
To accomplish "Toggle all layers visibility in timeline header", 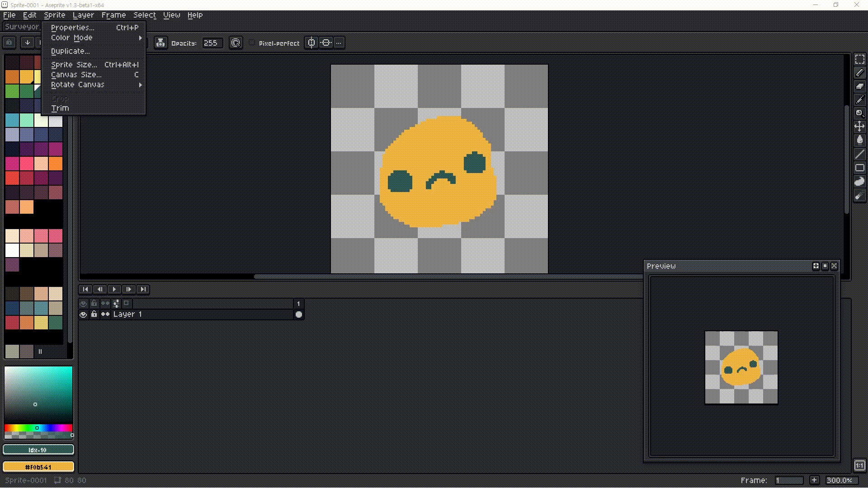I will pyautogui.click(x=83, y=303).
